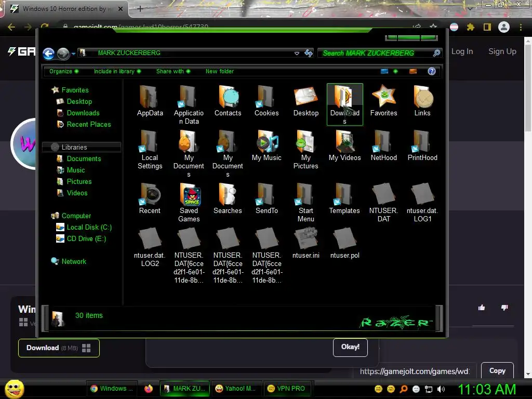Select the Favorites star folder in file list
Screen dimensions: 532x399
(x=383, y=101)
